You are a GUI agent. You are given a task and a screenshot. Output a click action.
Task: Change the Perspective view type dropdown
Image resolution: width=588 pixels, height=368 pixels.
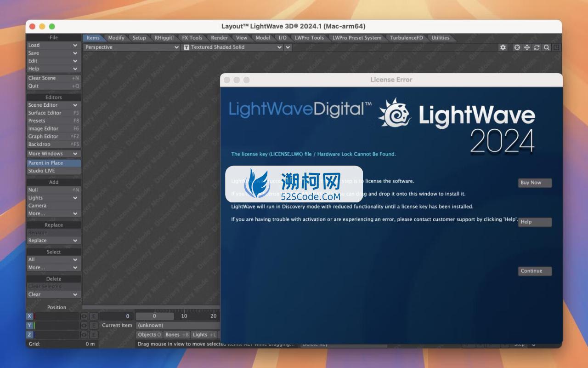click(132, 47)
